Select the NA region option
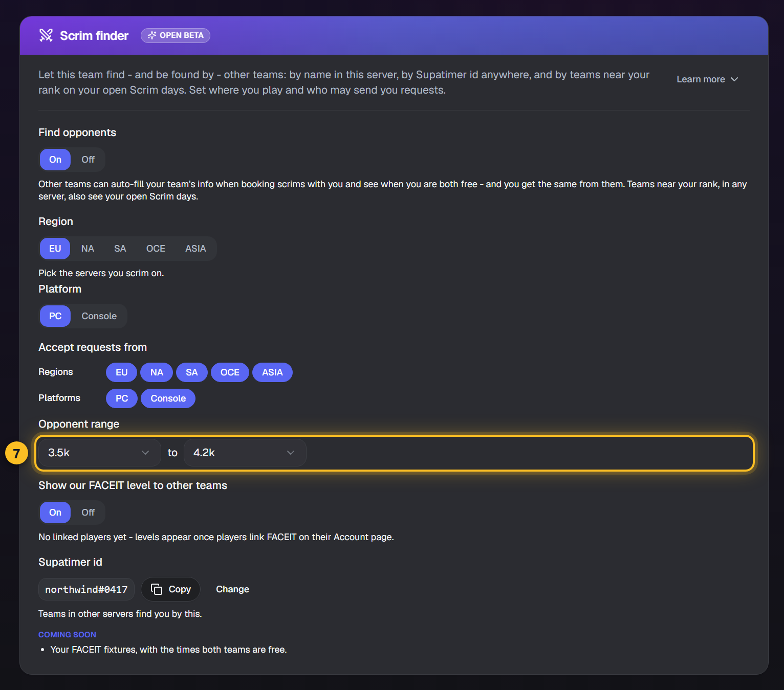This screenshot has width=784, height=690. point(88,249)
